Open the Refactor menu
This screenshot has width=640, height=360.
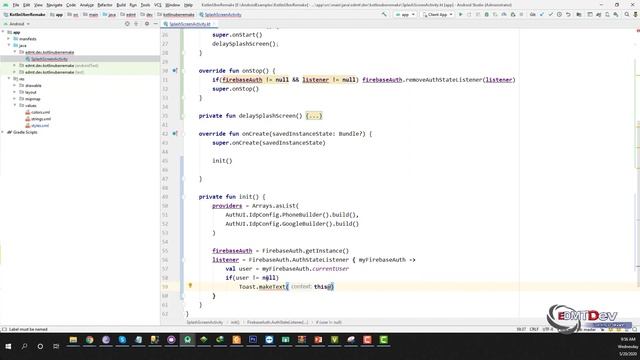click(x=105, y=5)
